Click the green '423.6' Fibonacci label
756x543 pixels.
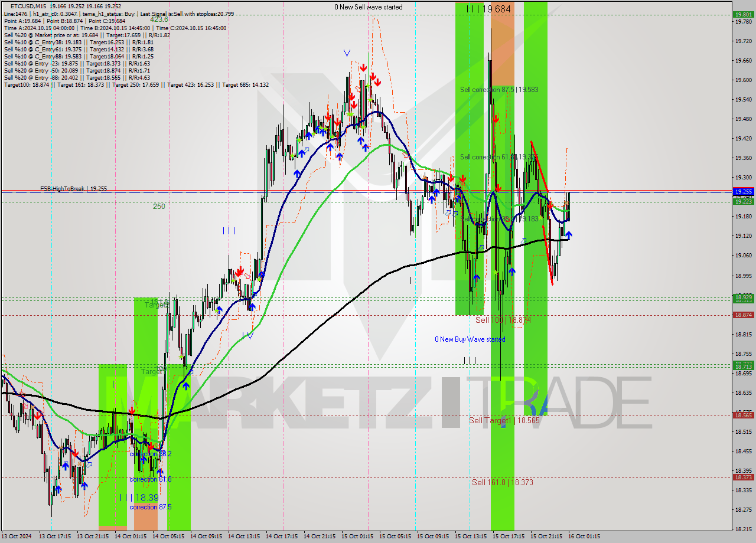point(159,19)
